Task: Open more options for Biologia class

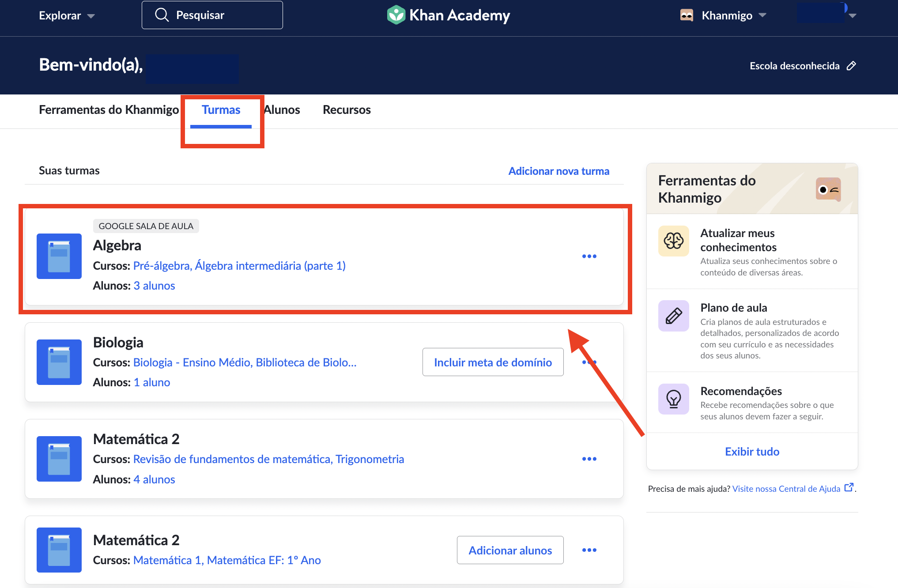Action: 589,362
